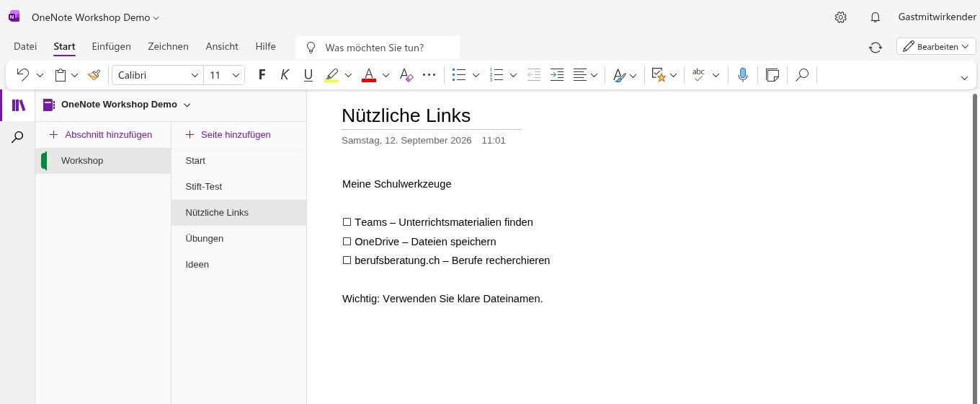The image size is (980, 404).
Task: Open the Calibri font name dropdown
Action: 158,75
